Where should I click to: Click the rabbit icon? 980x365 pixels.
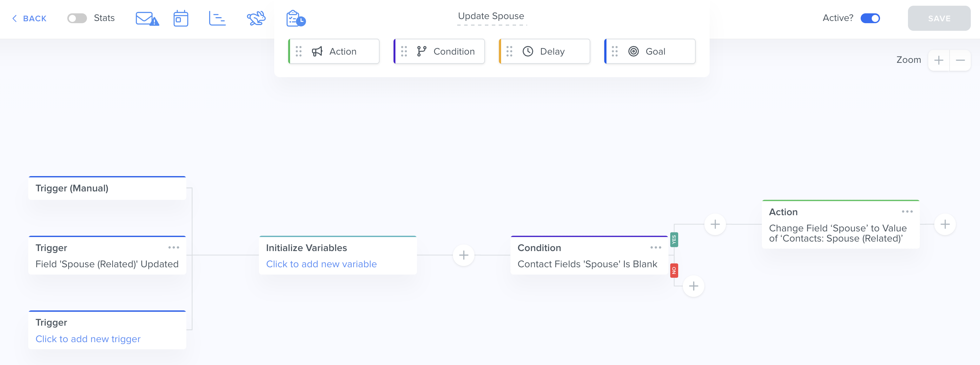click(256, 18)
